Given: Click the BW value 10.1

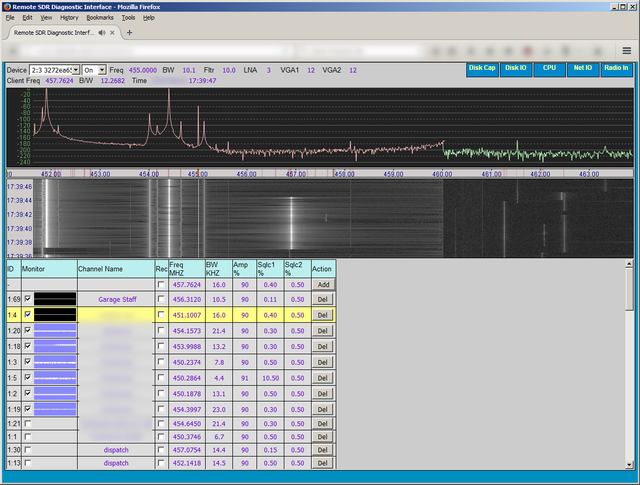Looking at the screenshot, I should coord(189,70).
